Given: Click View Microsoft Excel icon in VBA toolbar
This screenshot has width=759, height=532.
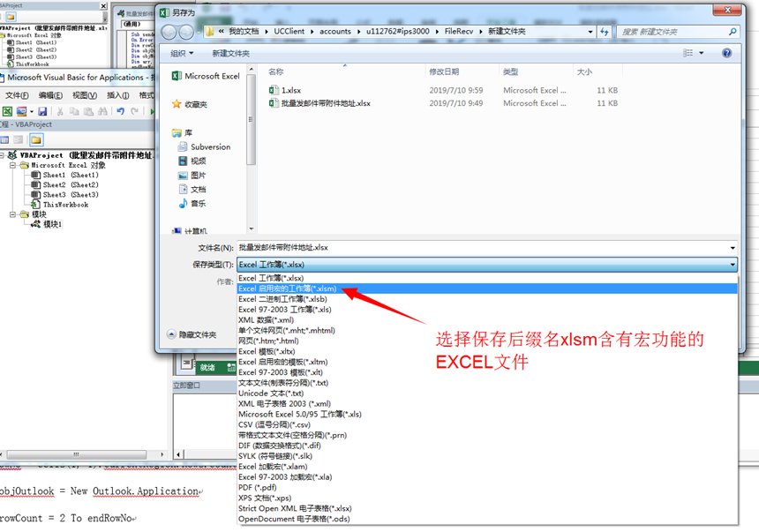Looking at the screenshot, I should point(7,111).
